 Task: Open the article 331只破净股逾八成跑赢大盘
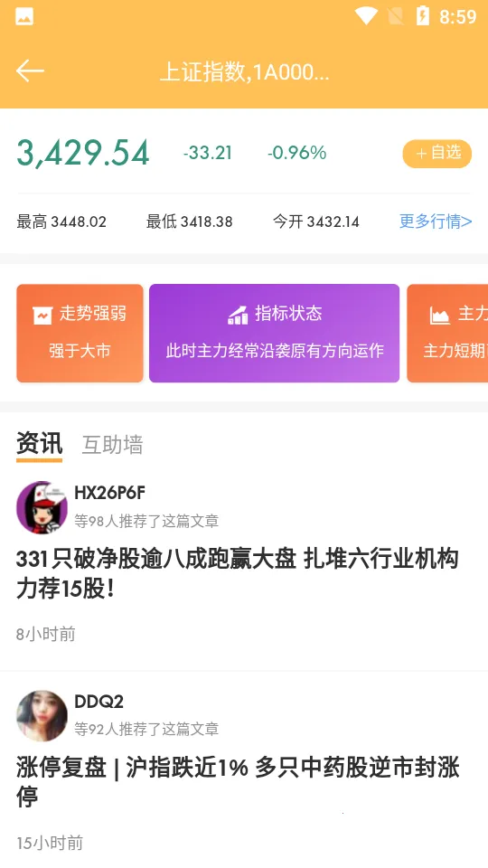(x=238, y=574)
